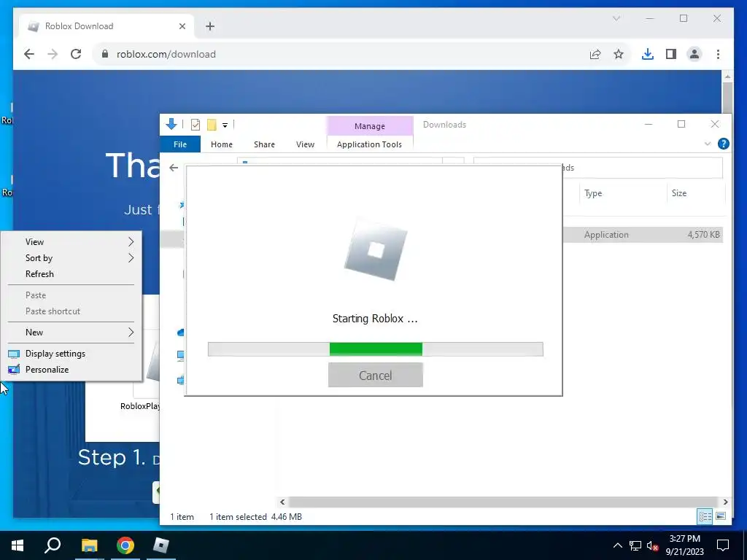Open the View ribbon tab
Viewport: 747px width, 560px height.
point(305,144)
